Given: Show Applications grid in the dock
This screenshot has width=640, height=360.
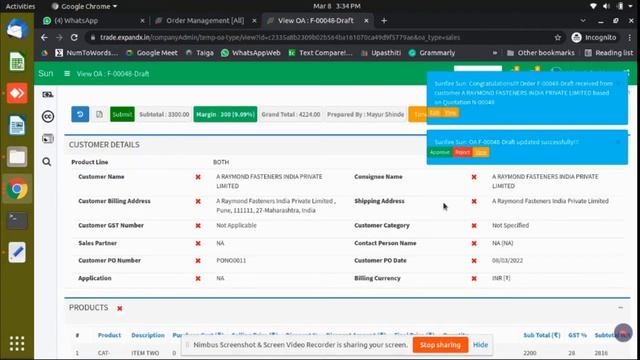Looking at the screenshot, I should (x=17, y=344).
